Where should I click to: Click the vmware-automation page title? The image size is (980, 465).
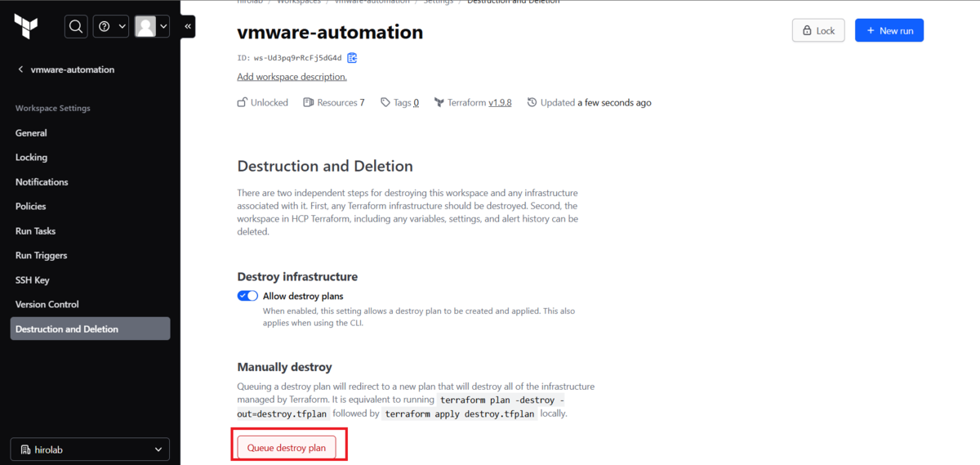click(x=330, y=33)
